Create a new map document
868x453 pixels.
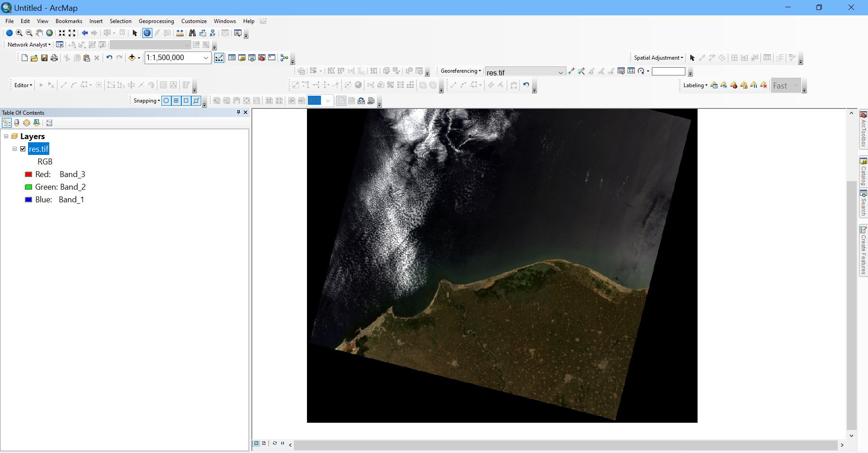[x=24, y=58]
